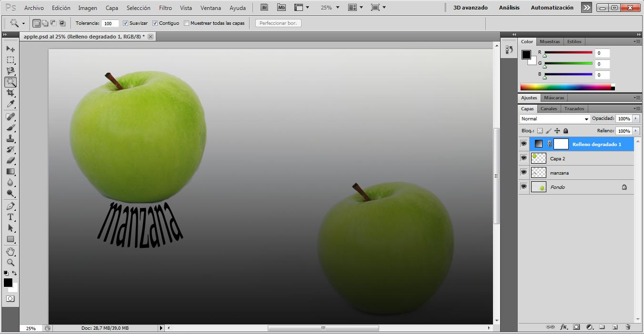
Task: Switch to the Canales tab
Action: (x=549, y=108)
